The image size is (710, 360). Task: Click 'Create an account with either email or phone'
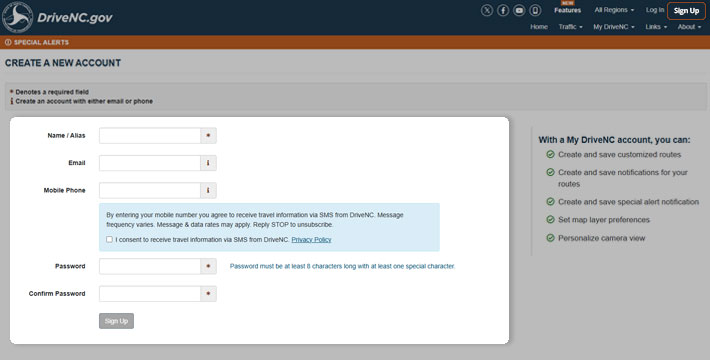coord(84,101)
